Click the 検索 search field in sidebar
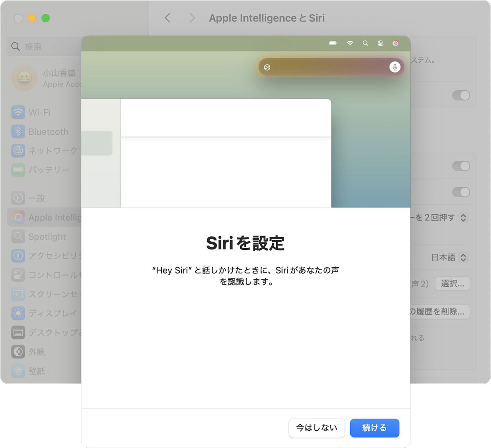Screen dimensions: 491x448 [44, 46]
